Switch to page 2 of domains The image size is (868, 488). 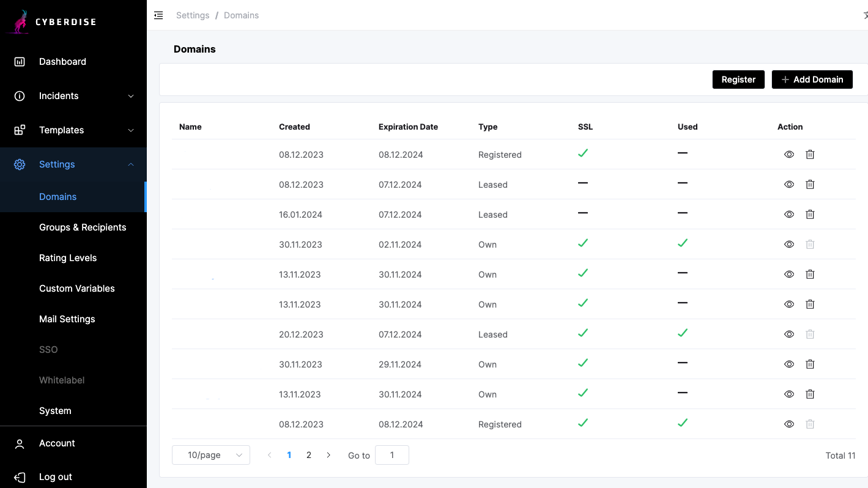309,455
